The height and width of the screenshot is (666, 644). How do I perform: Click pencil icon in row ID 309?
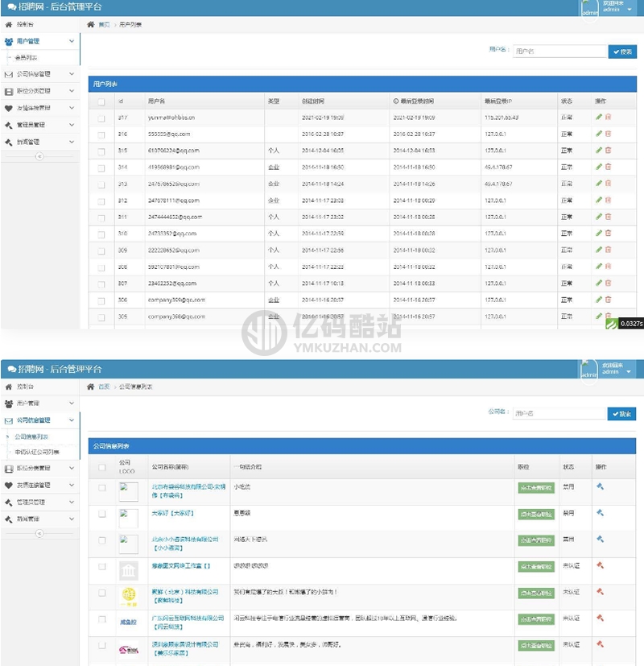point(599,250)
